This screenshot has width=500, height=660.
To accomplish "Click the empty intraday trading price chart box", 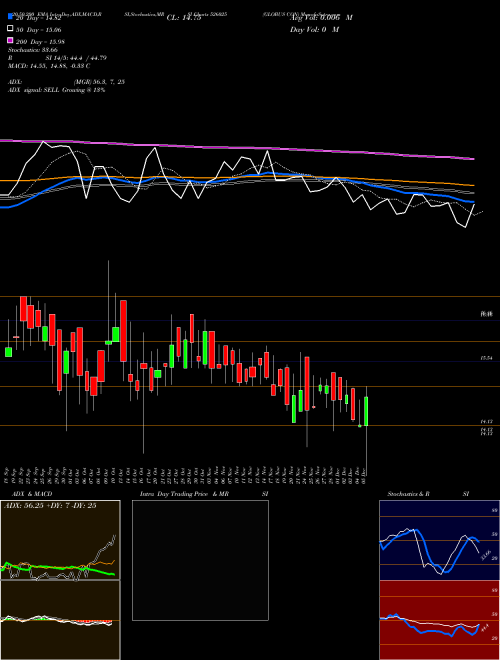I will pos(200,560).
